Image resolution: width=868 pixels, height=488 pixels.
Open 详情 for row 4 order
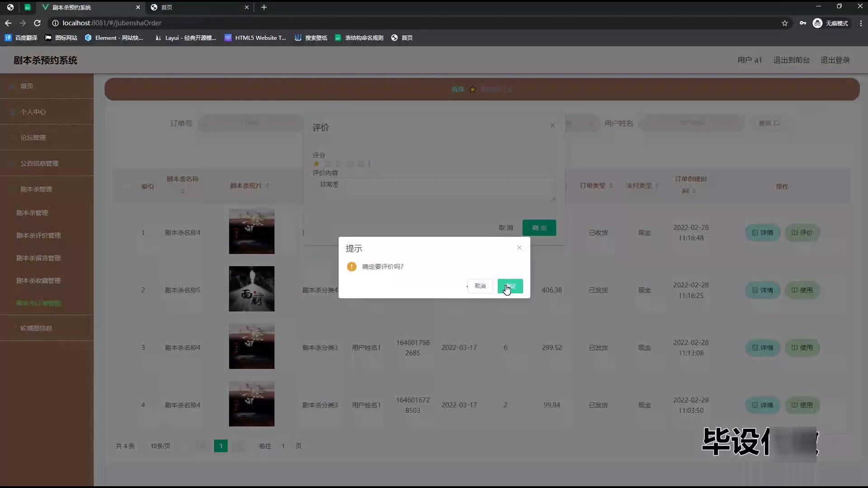click(x=763, y=405)
